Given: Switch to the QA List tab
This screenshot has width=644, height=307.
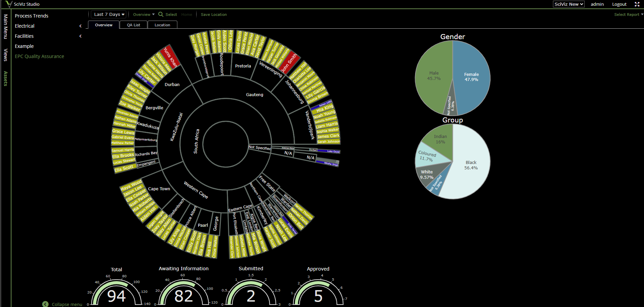Looking at the screenshot, I should 134,25.
